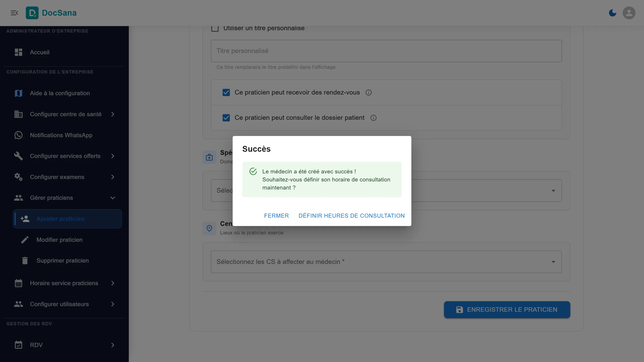Collapse the sidebar with the menu icon
The width and height of the screenshot is (644, 362).
14,13
